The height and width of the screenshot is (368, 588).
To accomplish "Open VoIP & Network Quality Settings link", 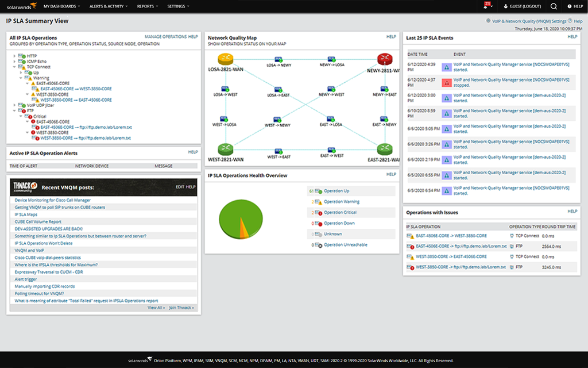I will [x=528, y=21].
